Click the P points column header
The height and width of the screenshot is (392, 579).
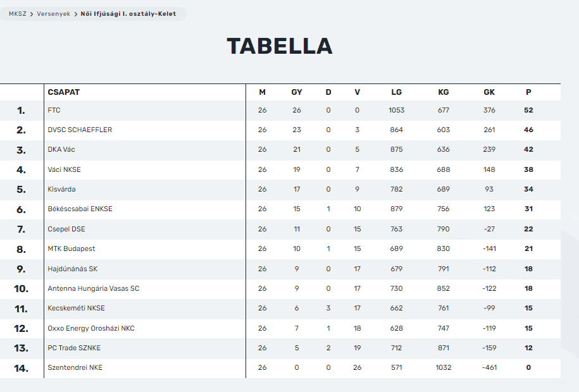(x=528, y=92)
